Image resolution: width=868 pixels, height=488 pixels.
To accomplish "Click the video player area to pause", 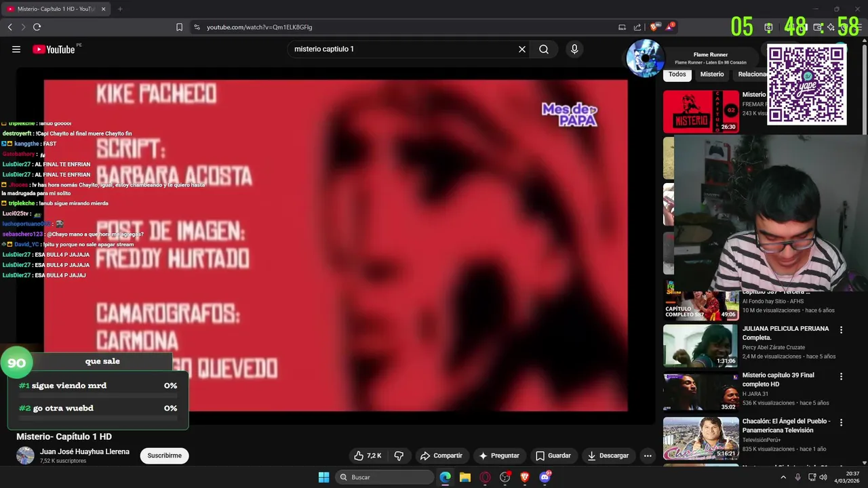I will (x=336, y=245).
